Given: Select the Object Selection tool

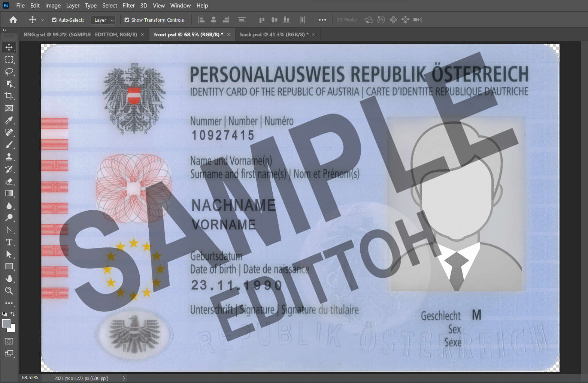Looking at the screenshot, I should 9,84.
